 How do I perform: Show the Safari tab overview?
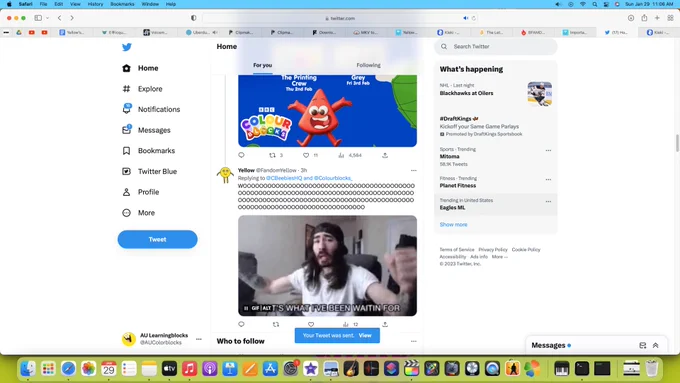click(670, 18)
